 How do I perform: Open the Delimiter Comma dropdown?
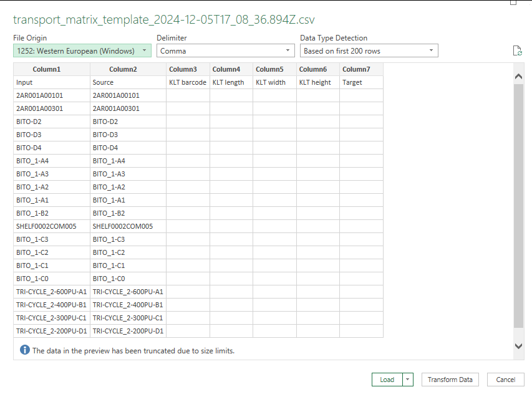pyautogui.click(x=226, y=51)
